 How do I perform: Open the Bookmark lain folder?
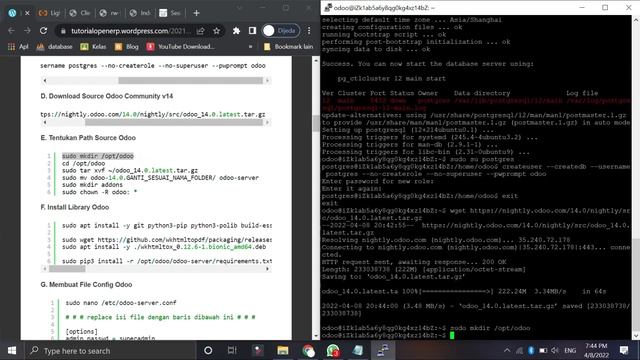[x=289, y=47]
